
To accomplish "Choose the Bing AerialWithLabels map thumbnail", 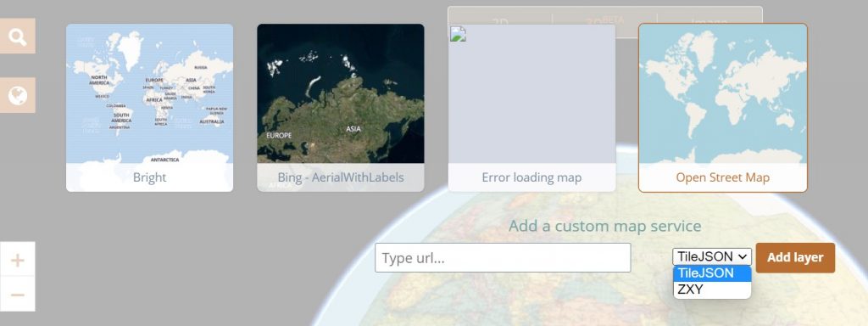I will (341, 108).
